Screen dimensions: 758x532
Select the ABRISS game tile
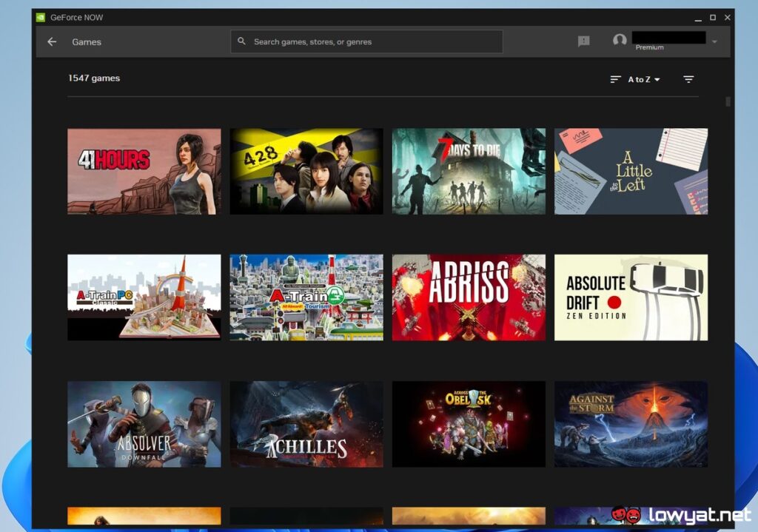(469, 297)
